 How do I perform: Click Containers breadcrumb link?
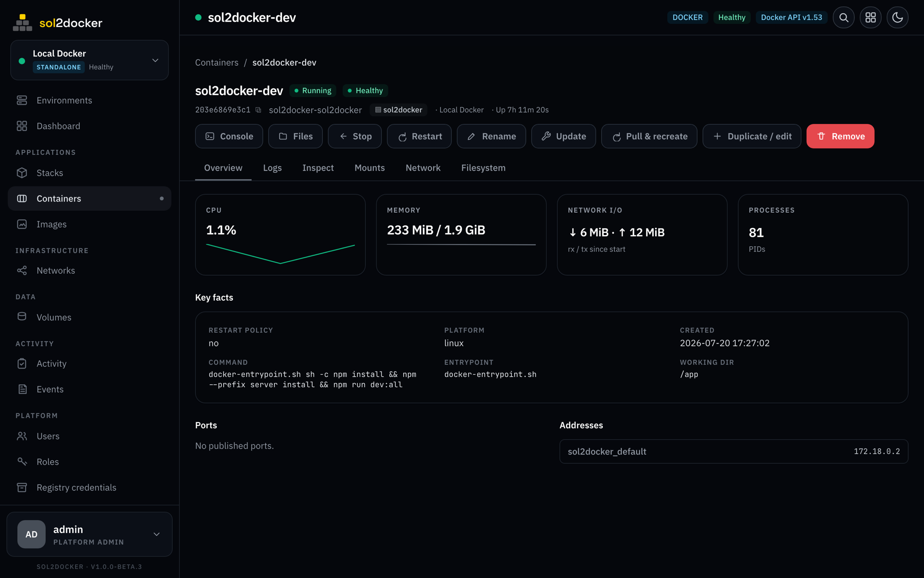tap(217, 62)
